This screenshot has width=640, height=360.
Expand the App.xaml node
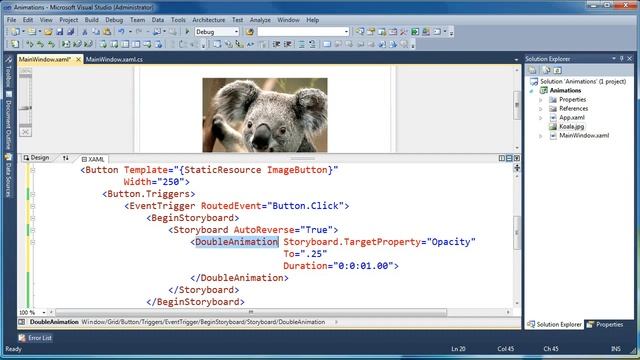[x=541, y=118]
